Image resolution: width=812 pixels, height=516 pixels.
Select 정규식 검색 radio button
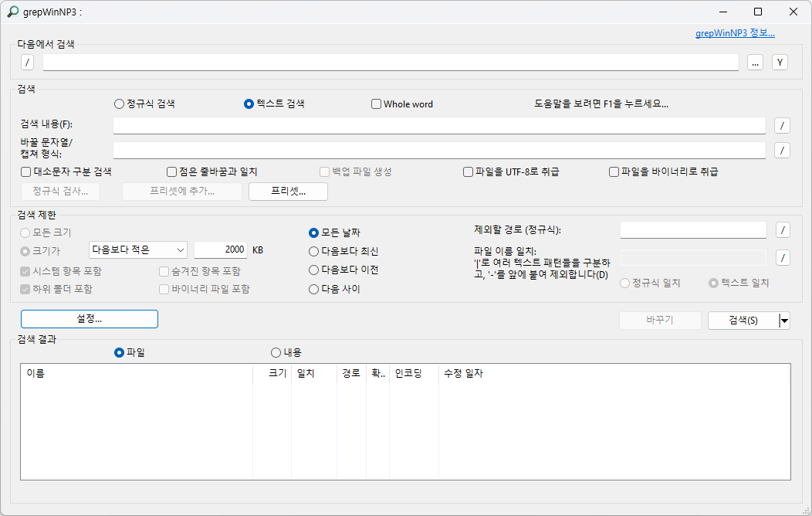119,104
